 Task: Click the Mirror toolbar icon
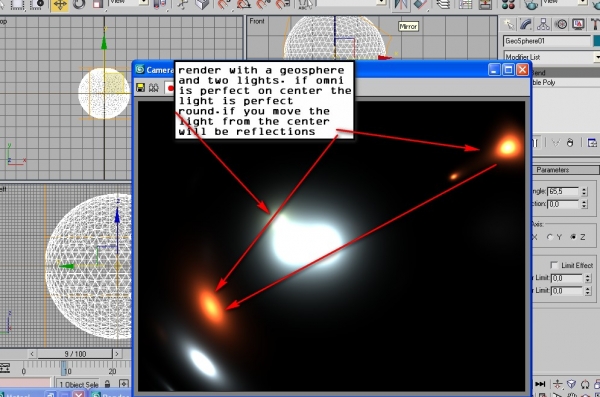400,5
